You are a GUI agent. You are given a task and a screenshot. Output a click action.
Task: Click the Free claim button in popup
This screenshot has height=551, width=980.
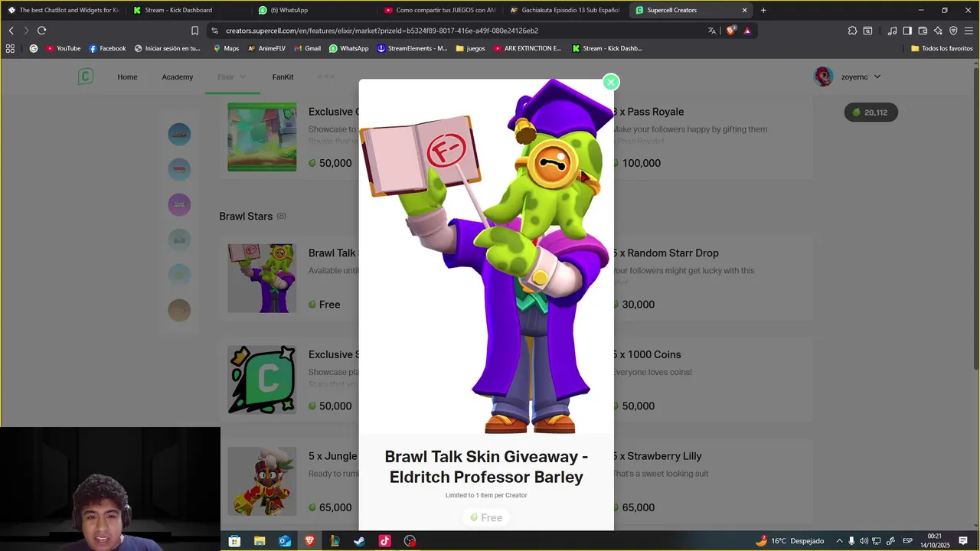[486, 518]
